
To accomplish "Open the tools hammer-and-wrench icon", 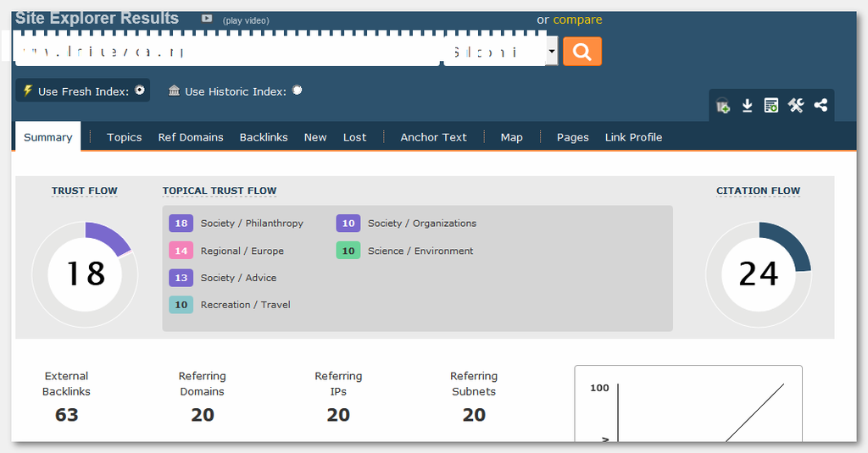I will [x=796, y=106].
